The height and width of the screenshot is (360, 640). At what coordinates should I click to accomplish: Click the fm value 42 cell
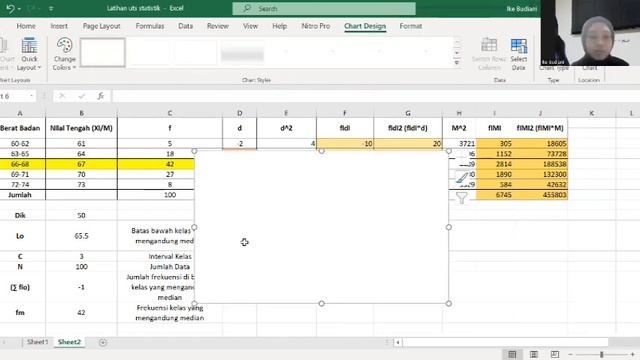click(81, 313)
